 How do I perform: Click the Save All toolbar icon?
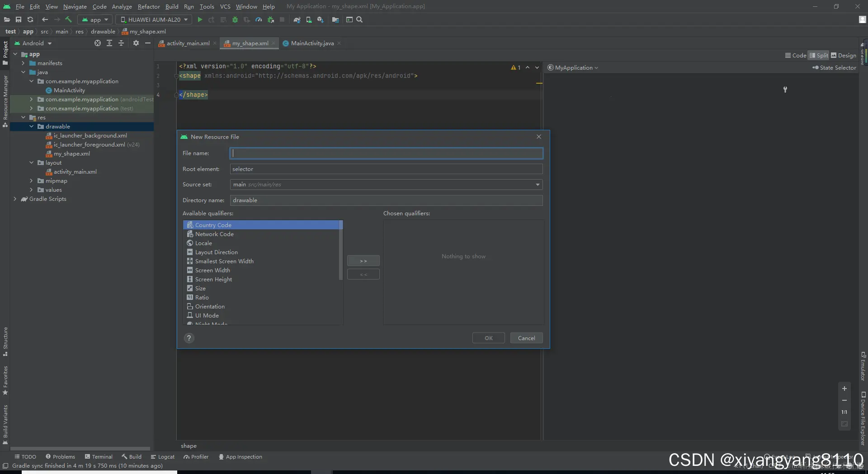pos(19,19)
